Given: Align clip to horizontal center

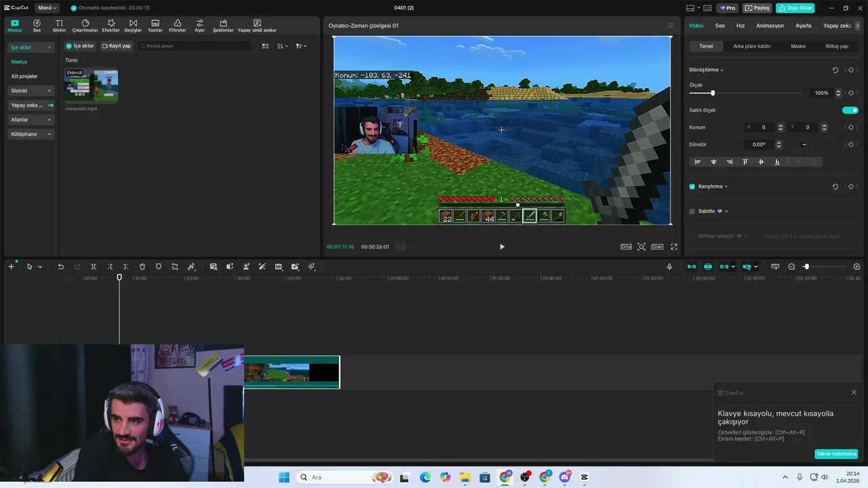Looking at the screenshot, I should tap(713, 162).
